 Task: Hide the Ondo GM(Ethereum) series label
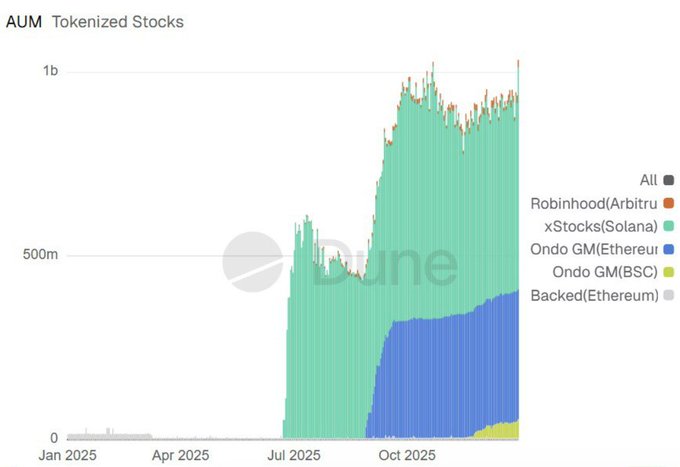click(593, 250)
